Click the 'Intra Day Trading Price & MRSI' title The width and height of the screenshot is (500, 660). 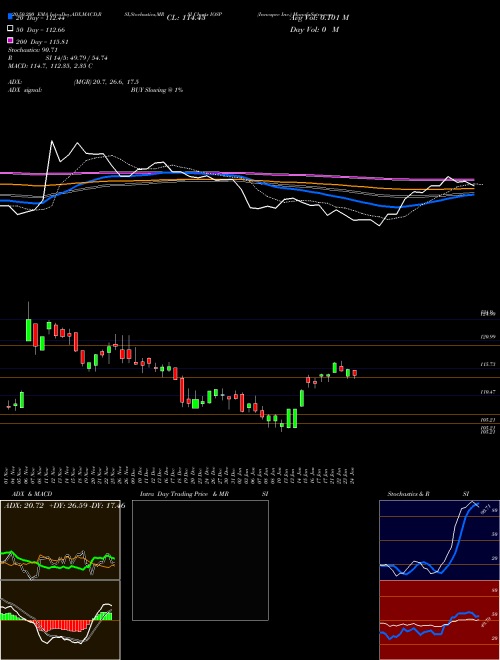pyautogui.click(x=204, y=494)
